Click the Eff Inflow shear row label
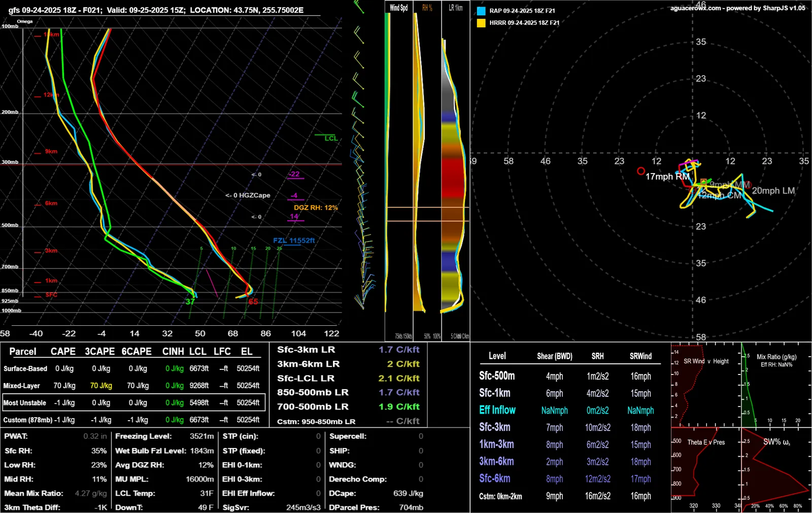 497,410
